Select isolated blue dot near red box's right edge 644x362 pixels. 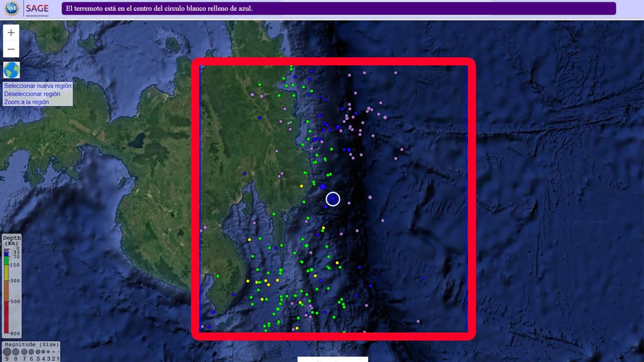(x=423, y=278)
